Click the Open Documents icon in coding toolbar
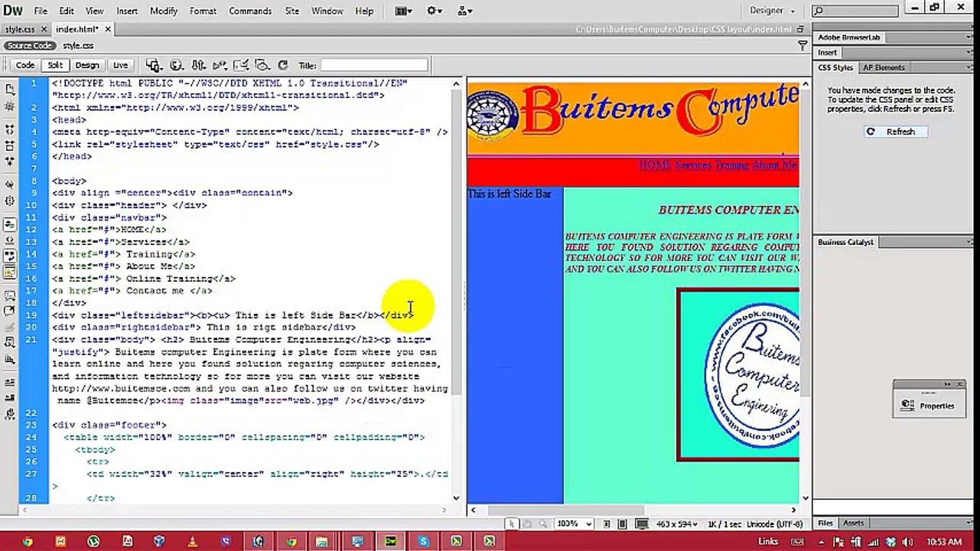Screen dimensions: 980x551 pyautogui.click(x=10, y=90)
